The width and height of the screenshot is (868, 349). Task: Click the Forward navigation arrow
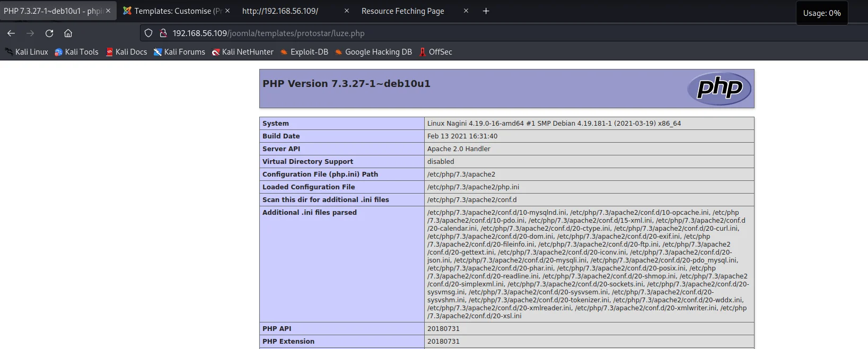point(30,33)
